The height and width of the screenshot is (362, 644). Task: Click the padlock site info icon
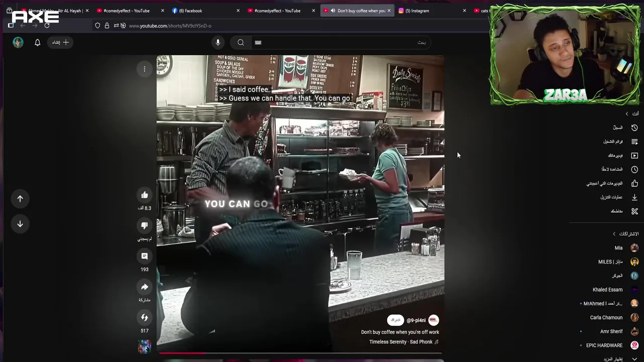pyautogui.click(x=107, y=26)
